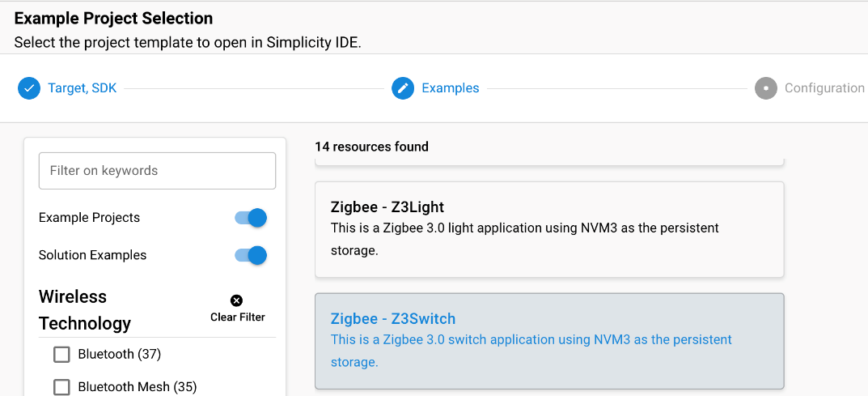This screenshot has height=396, width=868.
Task: Click the Target, SDK checkmark step icon
Action: tap(29, 88)
